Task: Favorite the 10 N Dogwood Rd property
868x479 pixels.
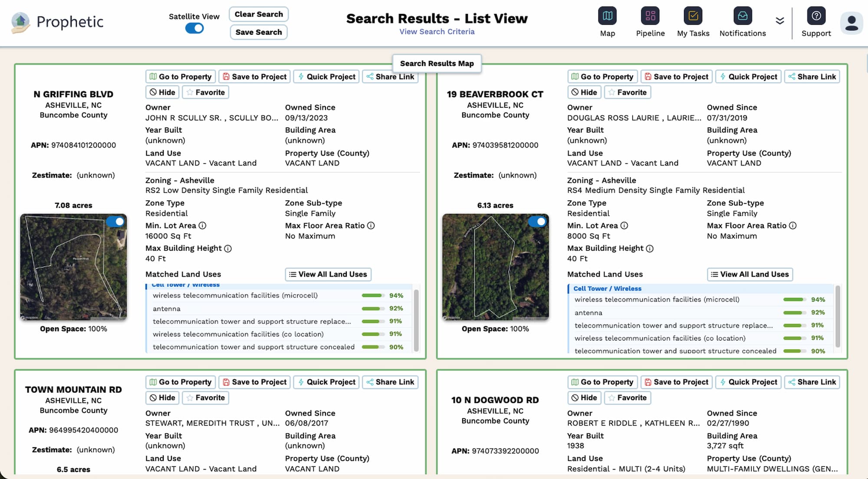Action: point(627,398)
